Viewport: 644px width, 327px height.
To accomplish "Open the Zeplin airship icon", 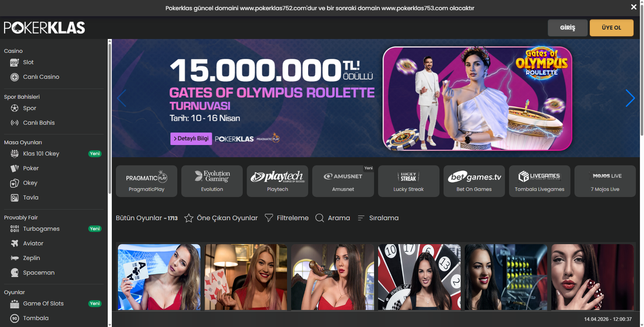I will [x=15, y=258].
